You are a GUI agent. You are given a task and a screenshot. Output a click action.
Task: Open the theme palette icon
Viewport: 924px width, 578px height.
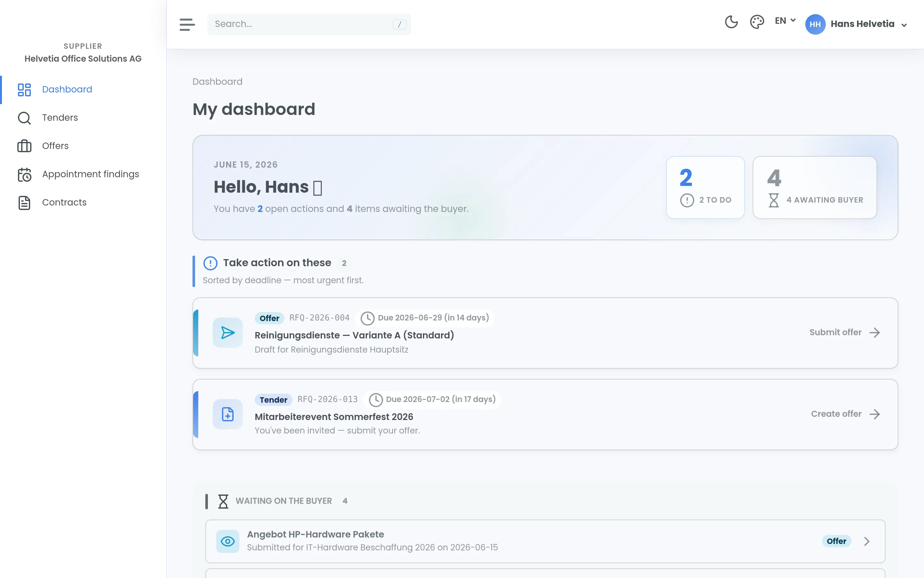tap(757, 22)
